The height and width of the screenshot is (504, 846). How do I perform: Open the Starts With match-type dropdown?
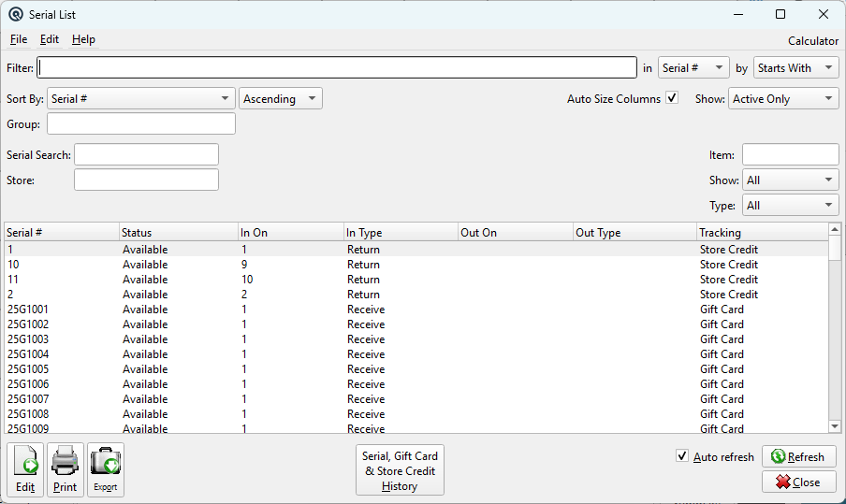click(x=795, y=68)
